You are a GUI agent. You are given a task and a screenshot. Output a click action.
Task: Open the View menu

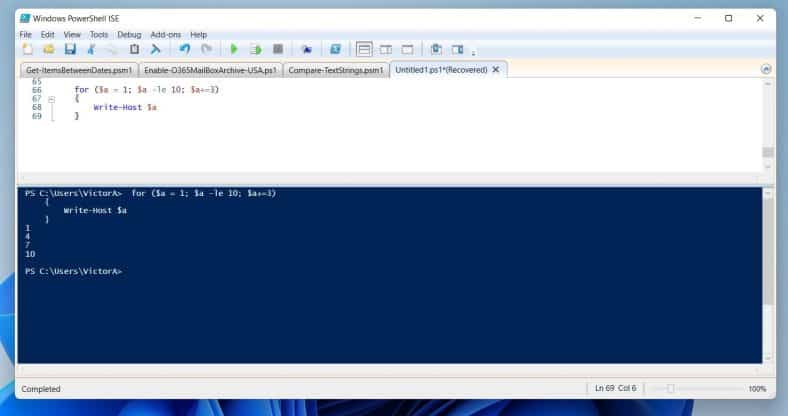72,35
